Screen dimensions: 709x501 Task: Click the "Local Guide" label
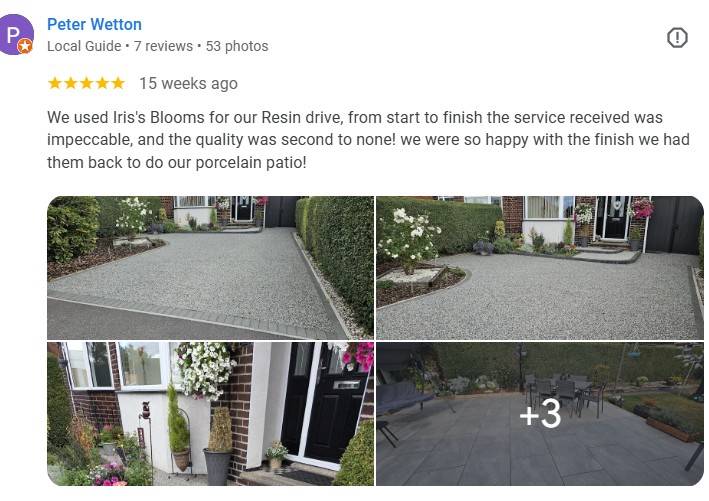tap(84, 46)
